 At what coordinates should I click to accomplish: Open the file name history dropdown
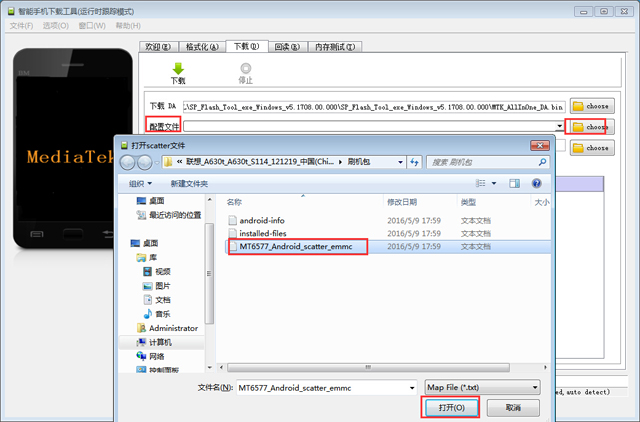(x=412, y=388)
